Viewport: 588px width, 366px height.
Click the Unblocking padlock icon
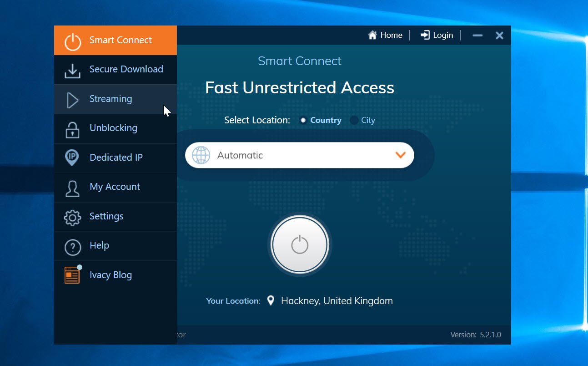tap(72, 129)
